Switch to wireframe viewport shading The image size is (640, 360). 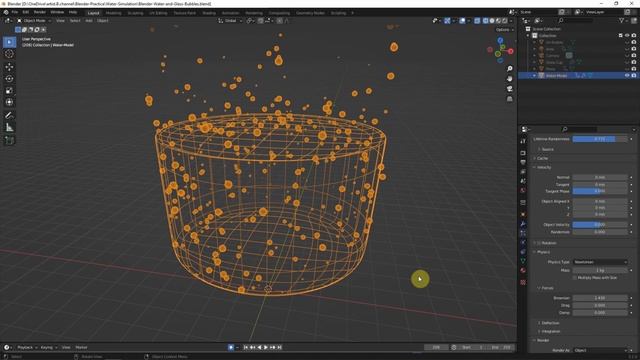click(x=485, y=21)
